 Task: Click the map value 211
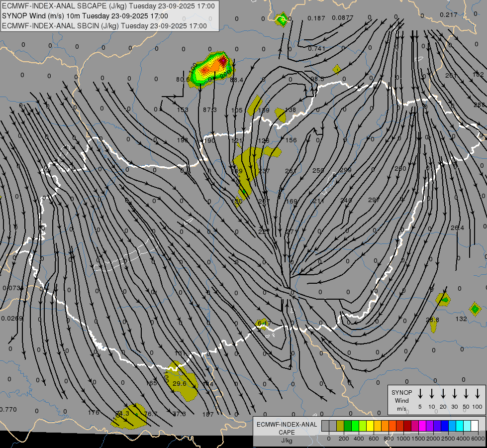[318, 201]
